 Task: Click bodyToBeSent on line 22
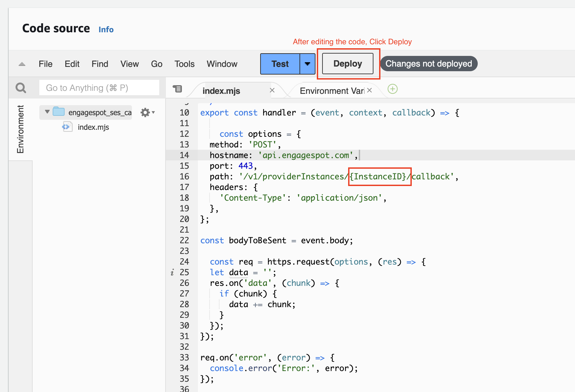(258, 241)
